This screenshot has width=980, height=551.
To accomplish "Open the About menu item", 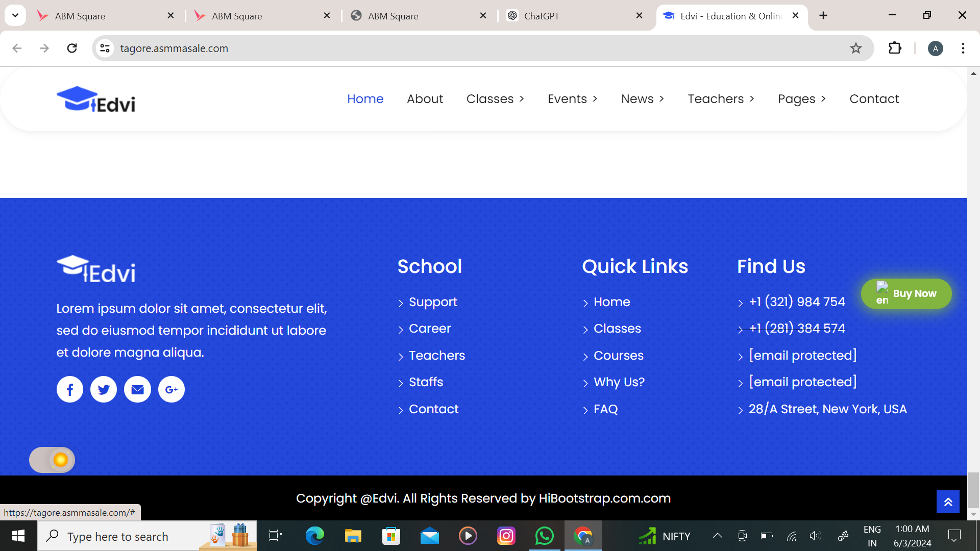I will pos(425,99).
